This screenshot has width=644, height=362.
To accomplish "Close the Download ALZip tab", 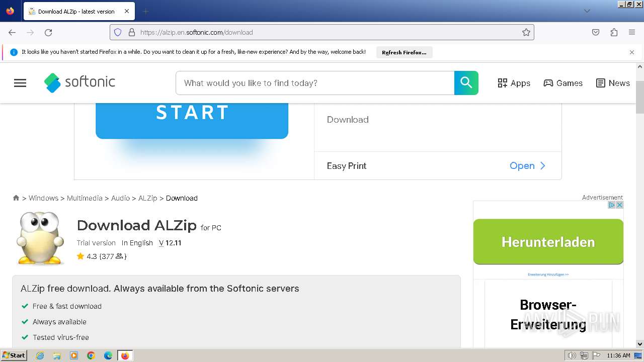I will tap(127, 11).
